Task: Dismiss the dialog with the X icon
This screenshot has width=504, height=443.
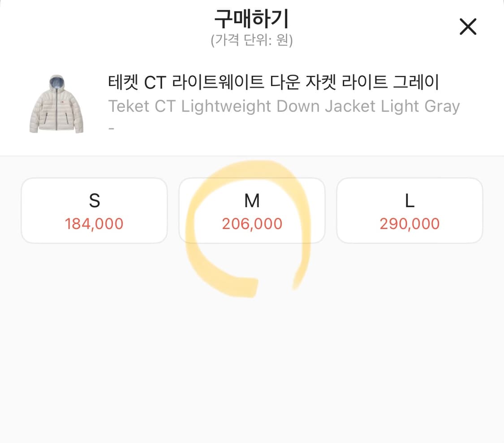Action: [x=468, y=27]
